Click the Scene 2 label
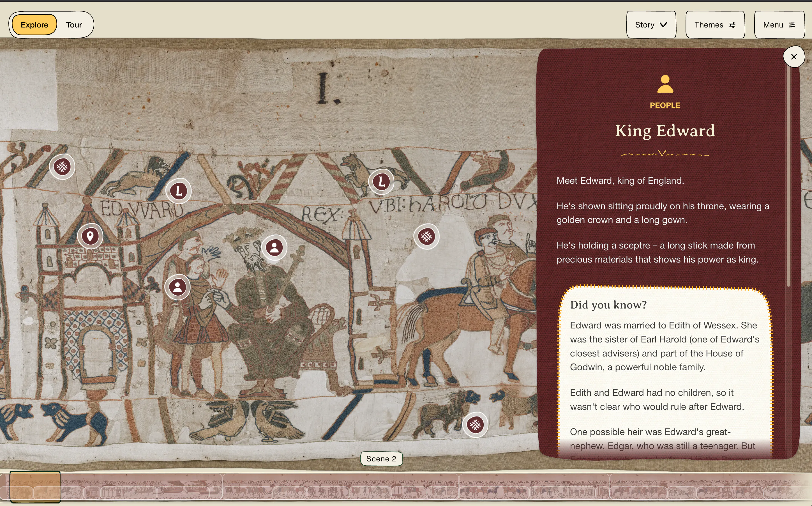The height and width of the screenshot is (506, 812). pos(381,459)
